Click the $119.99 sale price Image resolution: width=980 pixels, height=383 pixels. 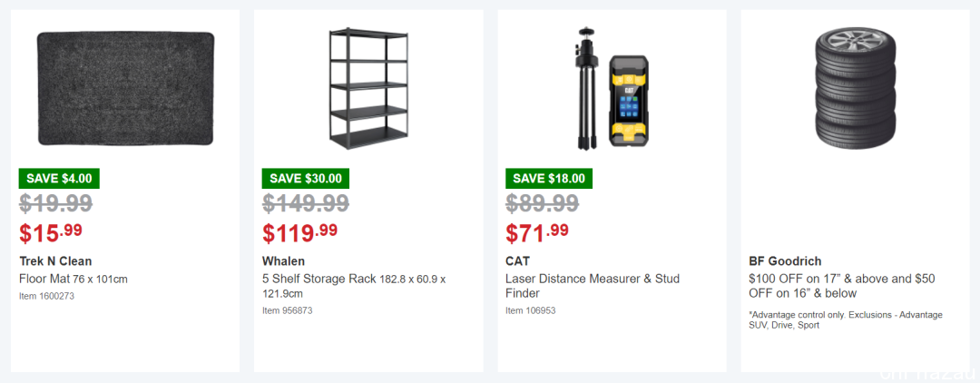click(x=300, y=232)
